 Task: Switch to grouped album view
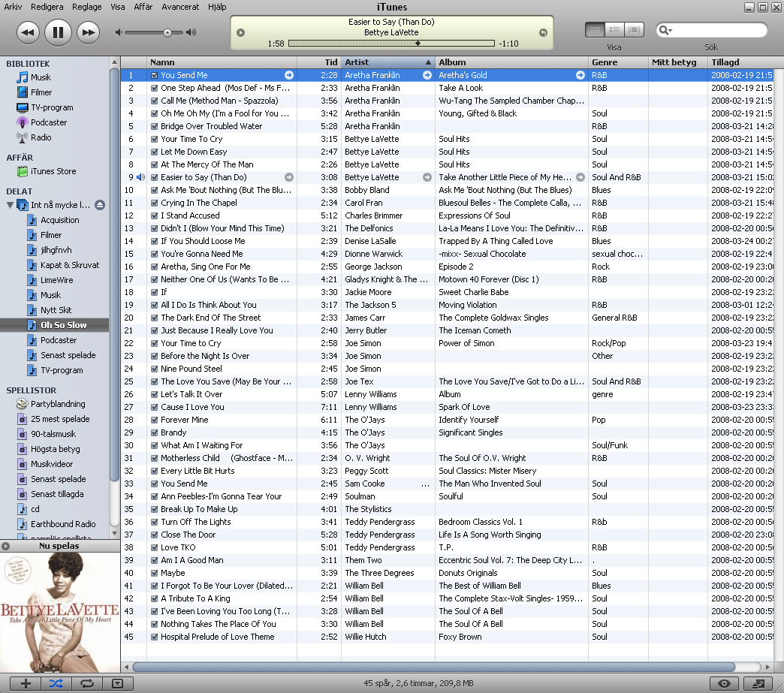point(614,30)
